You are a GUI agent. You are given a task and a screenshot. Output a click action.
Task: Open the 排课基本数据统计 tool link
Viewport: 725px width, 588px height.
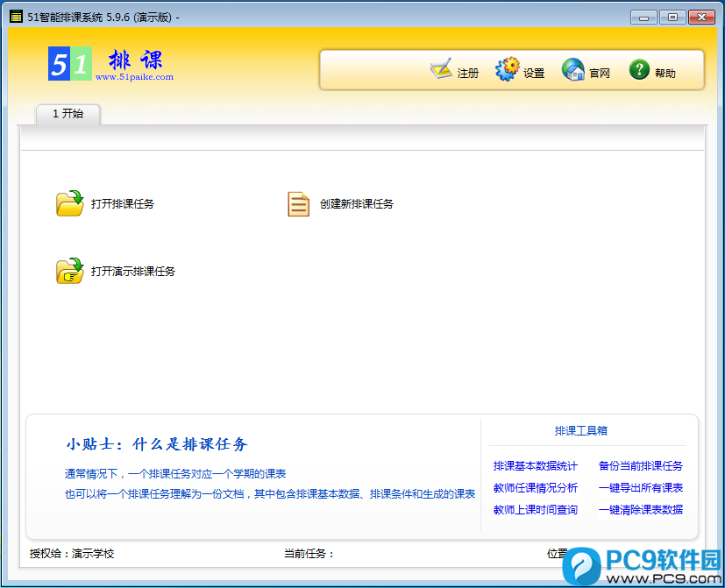pos(536,466)
